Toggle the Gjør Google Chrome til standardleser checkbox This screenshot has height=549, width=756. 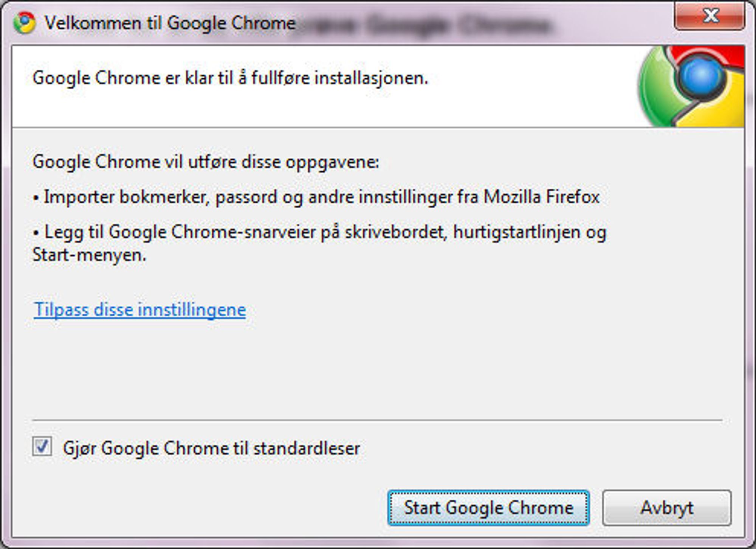tap(42, 447)
